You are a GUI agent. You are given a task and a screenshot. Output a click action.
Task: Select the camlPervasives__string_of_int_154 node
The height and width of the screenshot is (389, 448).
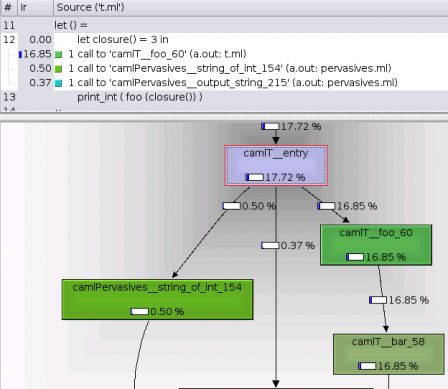(x=157, y=299)
